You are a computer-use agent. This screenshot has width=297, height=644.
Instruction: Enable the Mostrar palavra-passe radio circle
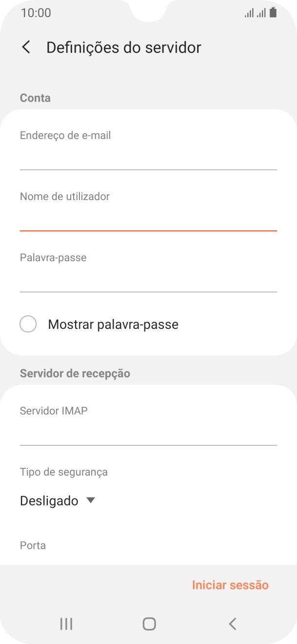click(28, 324)
